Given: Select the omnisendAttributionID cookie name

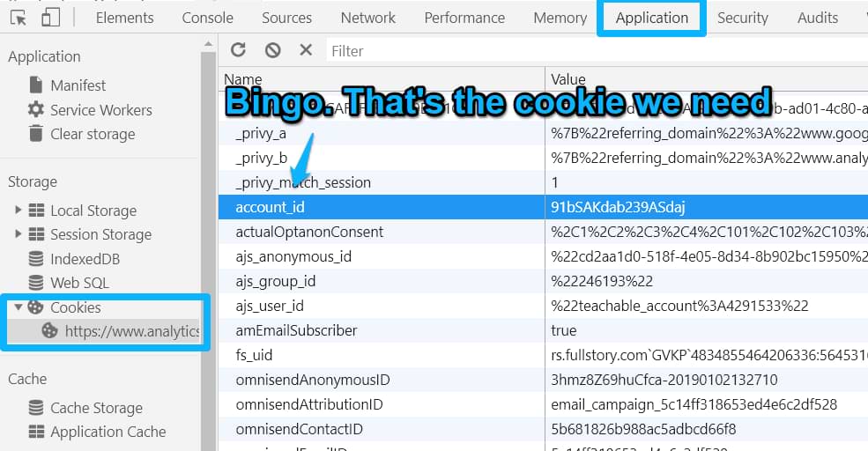Looking at the screenshot, I should (x=309, y=404).
